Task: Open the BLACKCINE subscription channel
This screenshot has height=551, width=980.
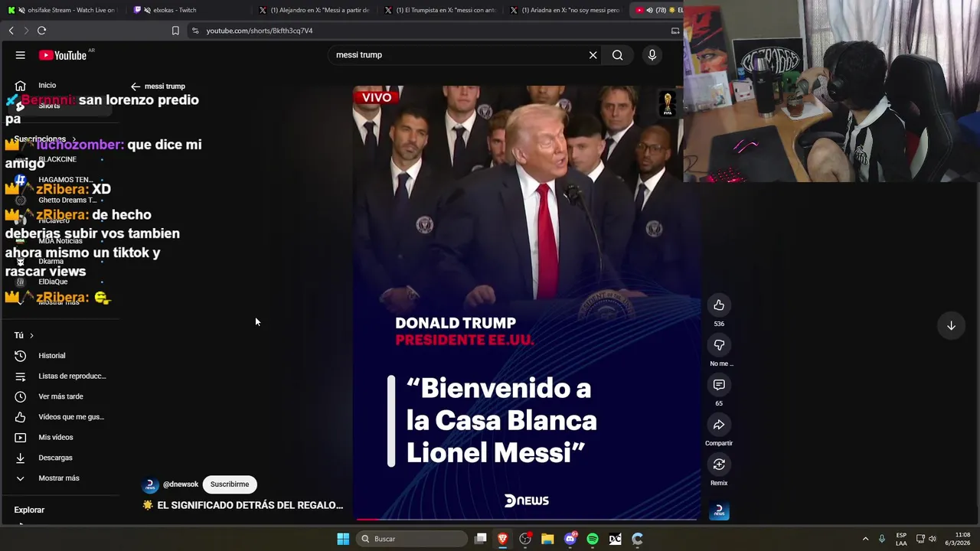Action: 57,159
